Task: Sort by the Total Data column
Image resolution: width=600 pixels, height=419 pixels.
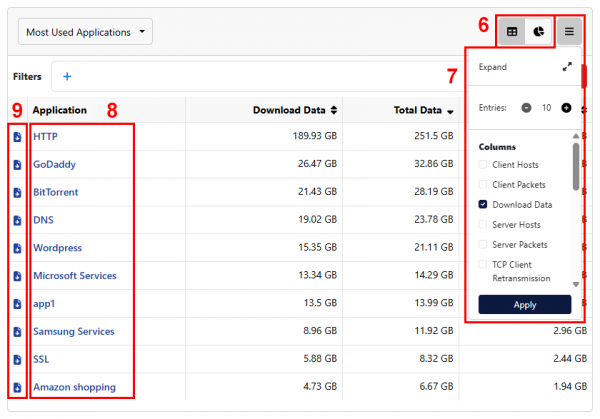Action: [x=424, y=110]
